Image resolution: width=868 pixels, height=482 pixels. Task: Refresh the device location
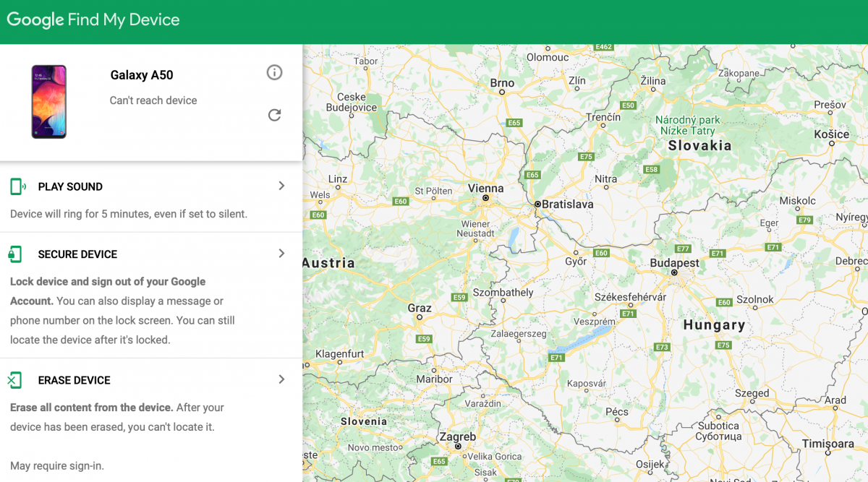(274, 115)
